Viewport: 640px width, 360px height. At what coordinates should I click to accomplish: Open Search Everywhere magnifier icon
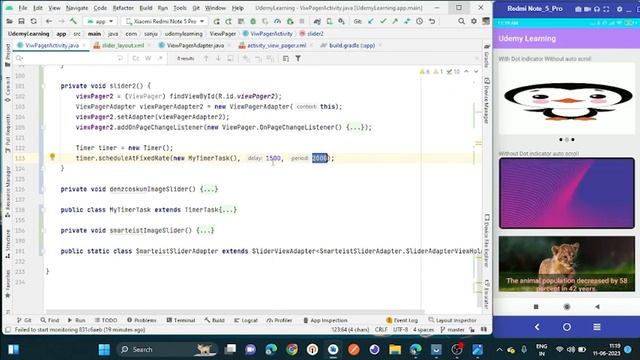tap(461, 21)
